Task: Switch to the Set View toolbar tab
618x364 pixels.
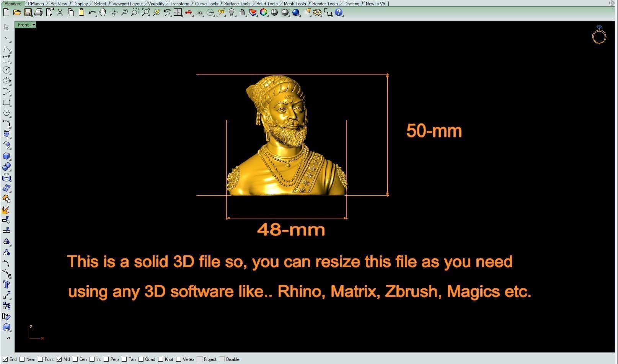Action: 59,3
